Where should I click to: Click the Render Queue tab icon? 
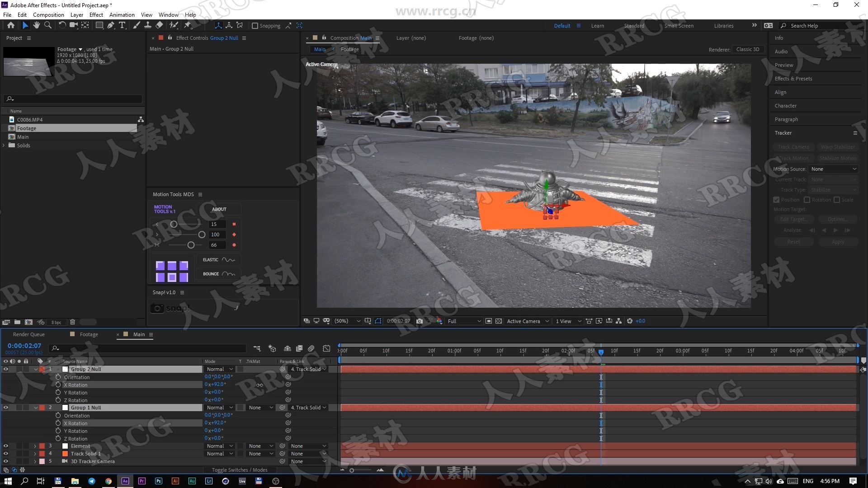coord(28,334)
